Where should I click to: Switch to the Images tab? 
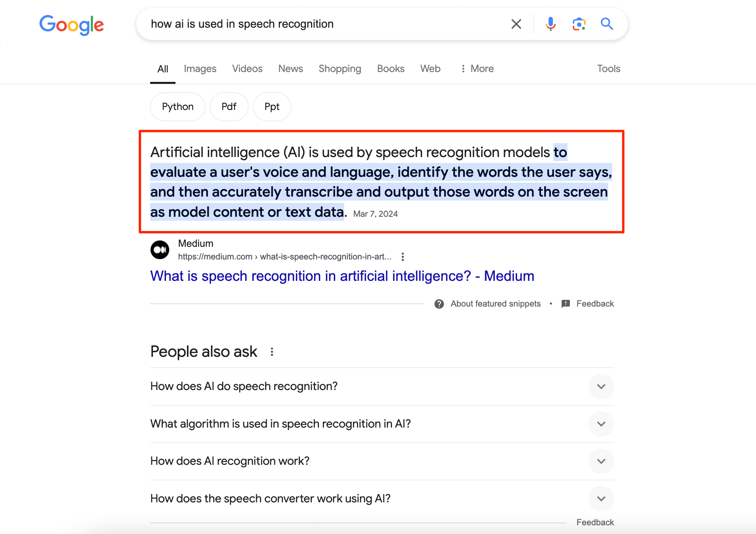point(200,68)
